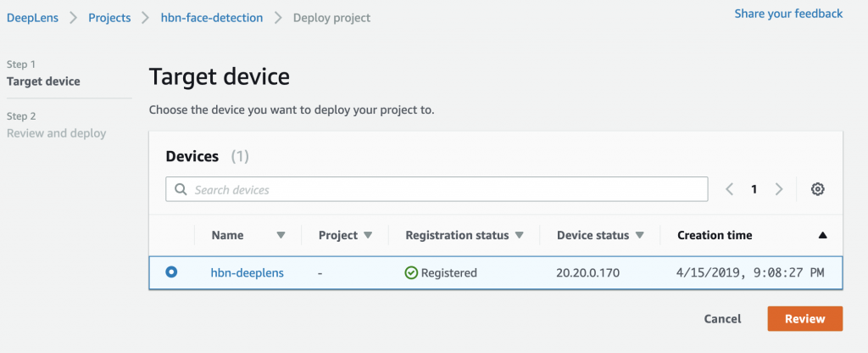Click the search magnifier icon
Screen dimensions: 868x353
[181, 189]
